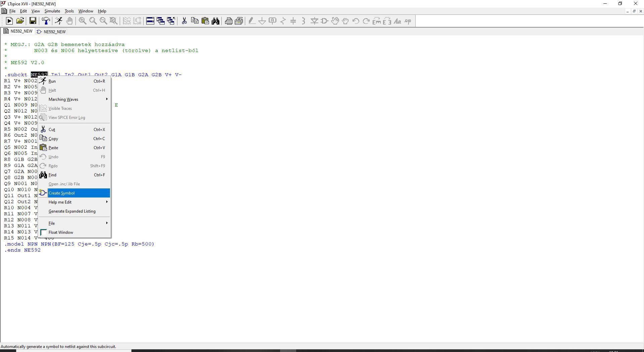Choose Create Symbol from the context menu
The height and width of the screenshot is (352, 644).
[x=74, y=193]
